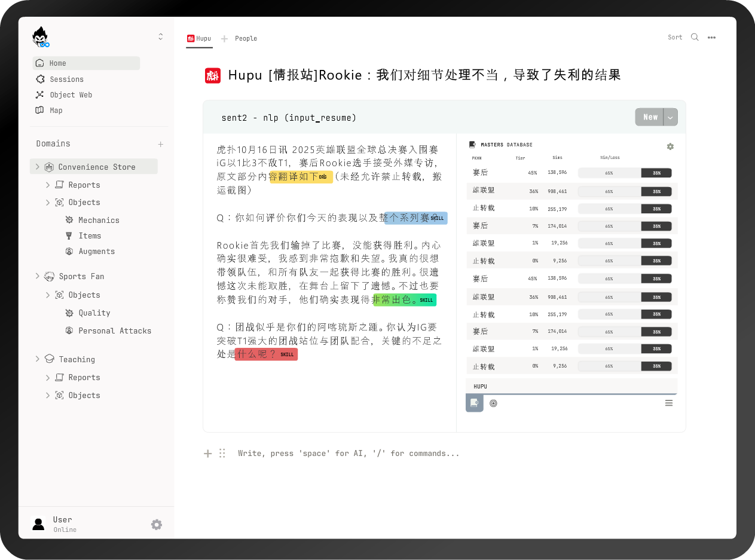Toggle Win/Loss on the 988,461 Sims row

656,191
